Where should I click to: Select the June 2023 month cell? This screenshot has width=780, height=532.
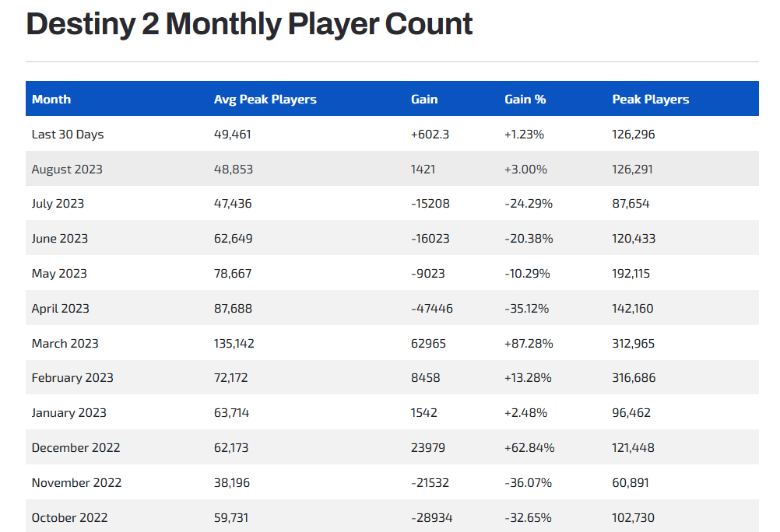click(60, 238)
